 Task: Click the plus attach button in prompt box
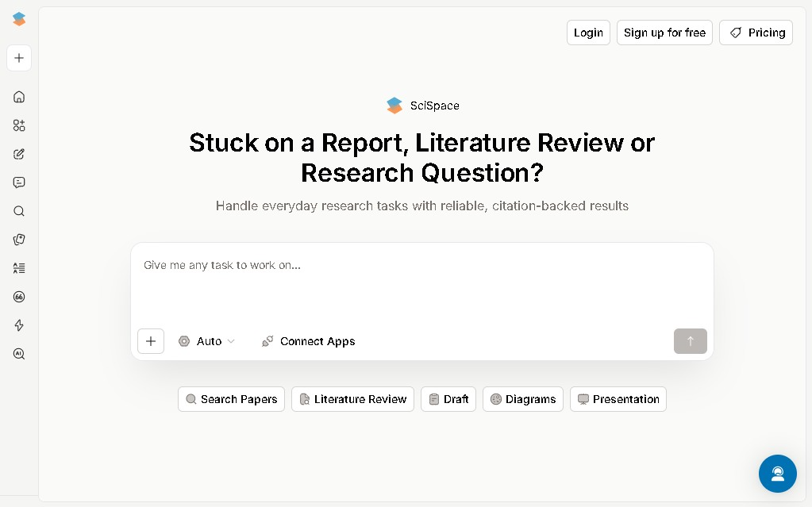151,341
